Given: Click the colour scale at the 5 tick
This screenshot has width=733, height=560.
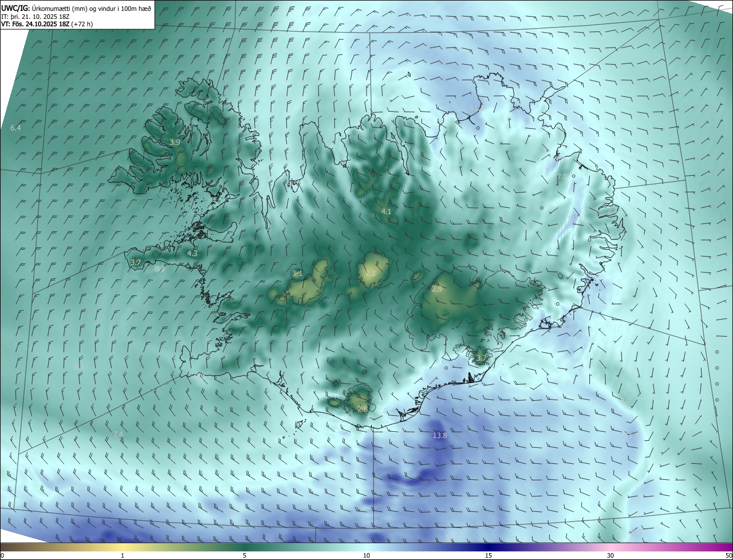Looking at the screenshot, I should click(245, 555).
